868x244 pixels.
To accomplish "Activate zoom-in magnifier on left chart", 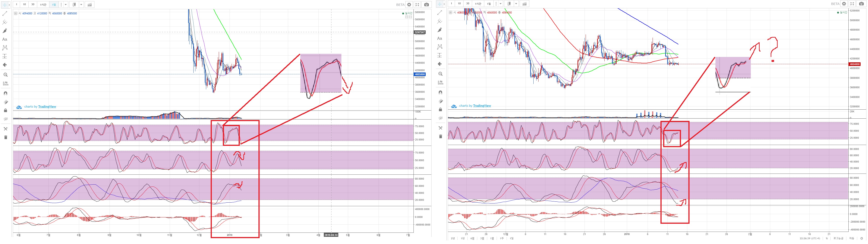I will 5,75.
